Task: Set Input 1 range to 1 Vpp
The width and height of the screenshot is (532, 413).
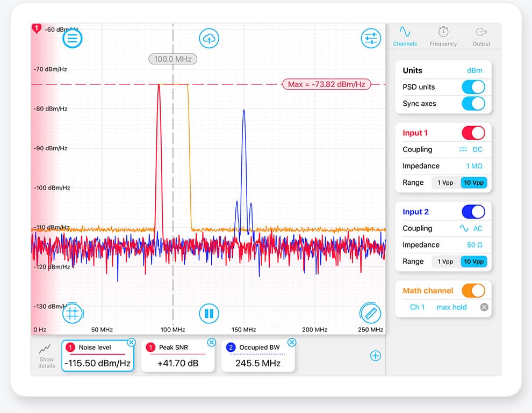Action: pos(445,183)
